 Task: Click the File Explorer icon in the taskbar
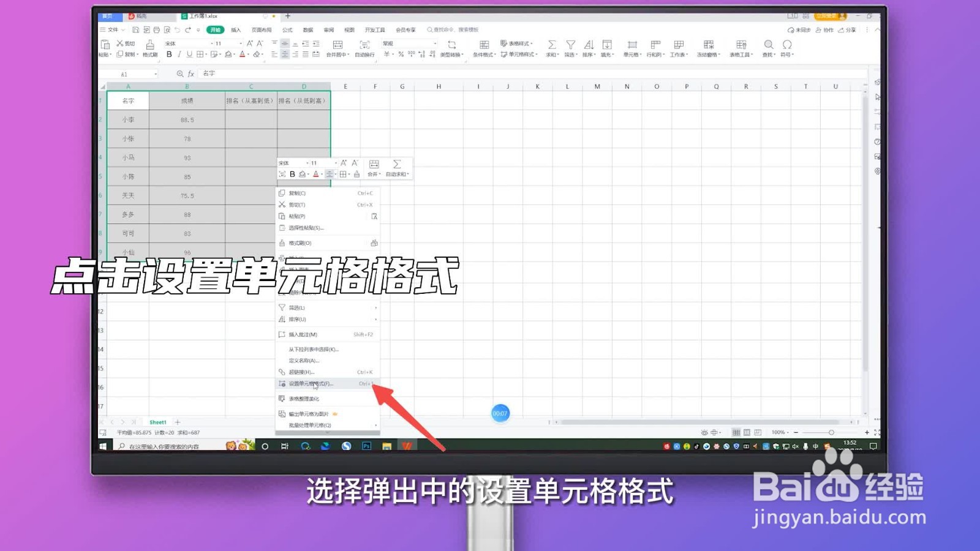[386, 446]
